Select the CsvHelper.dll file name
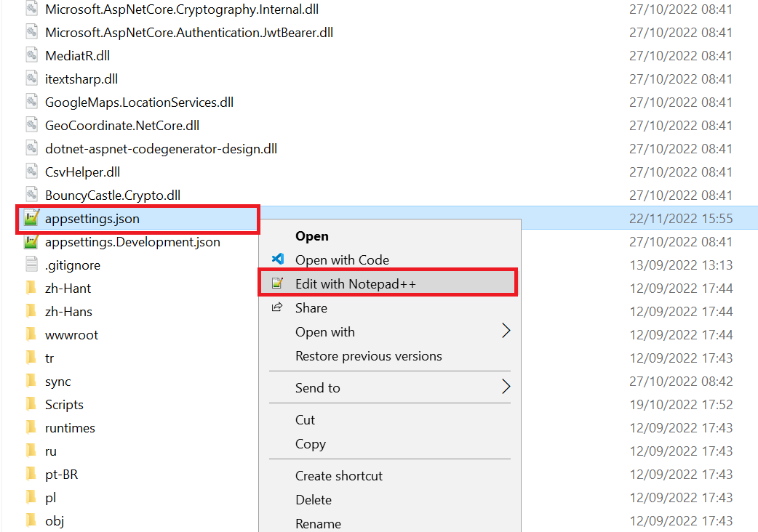This screenshot has width=758, height=532. [x=83, y=172]
